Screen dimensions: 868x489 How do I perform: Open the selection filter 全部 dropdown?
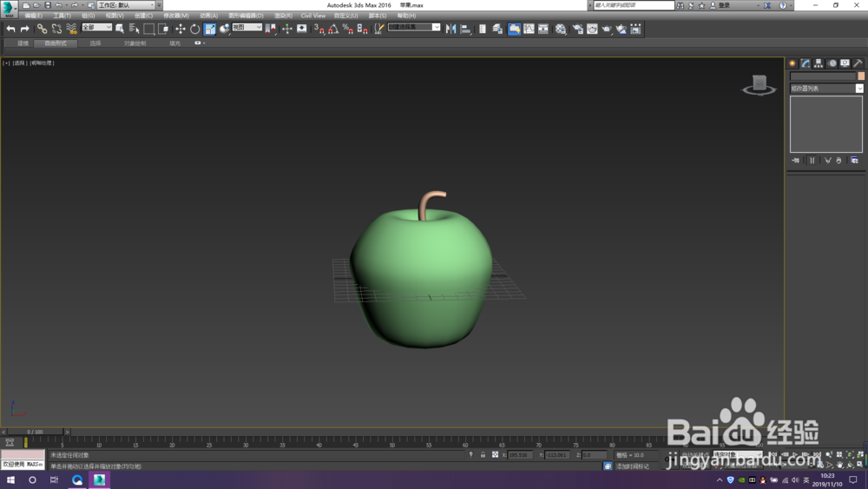coord(97,27)
